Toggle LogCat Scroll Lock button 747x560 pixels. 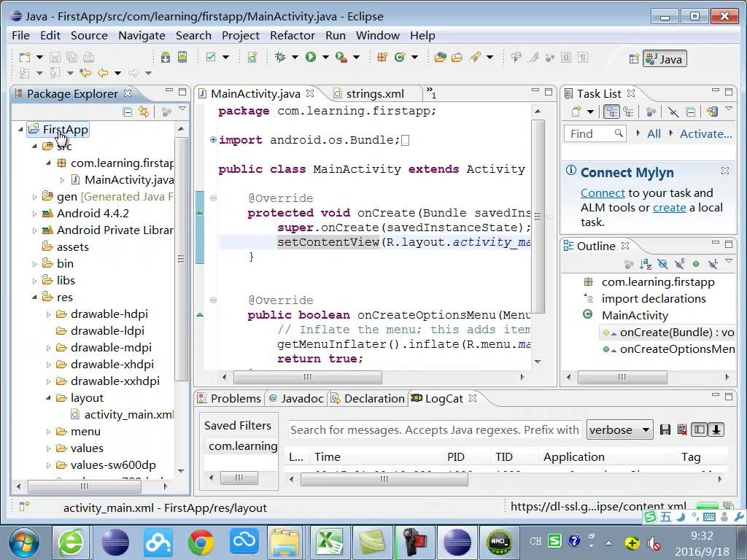coord(716,430)
